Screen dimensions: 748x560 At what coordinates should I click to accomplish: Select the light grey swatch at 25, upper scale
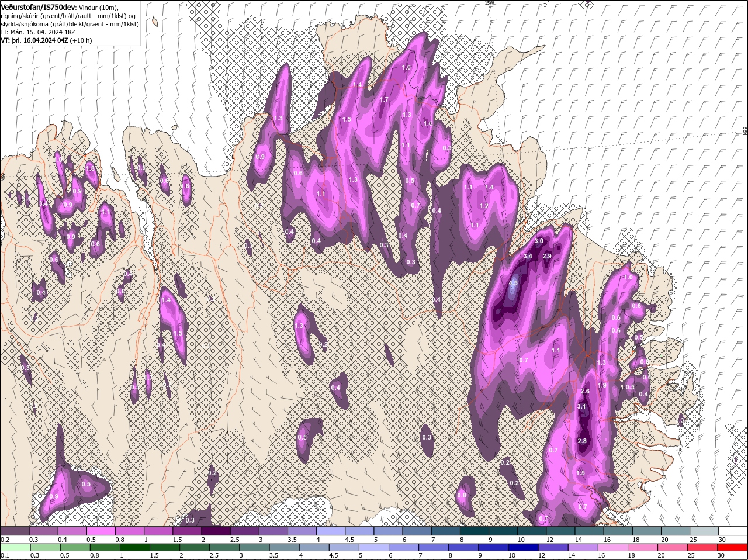pos(705,531)
